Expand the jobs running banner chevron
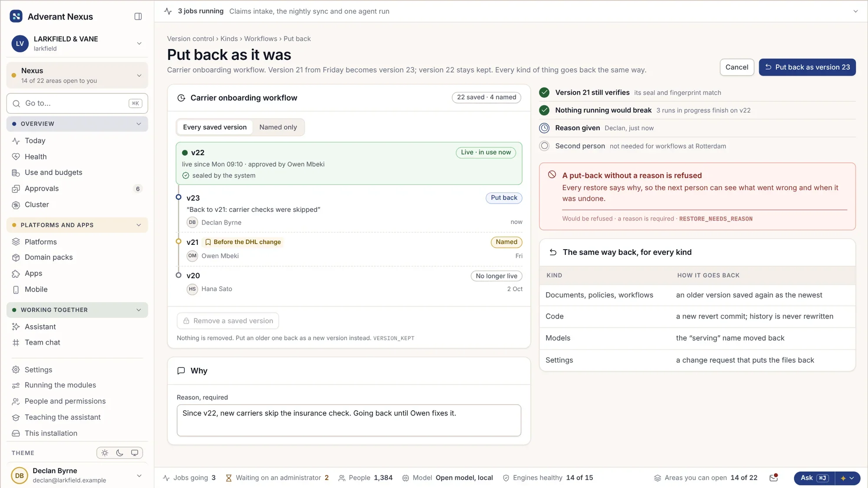 coord(855,11)
